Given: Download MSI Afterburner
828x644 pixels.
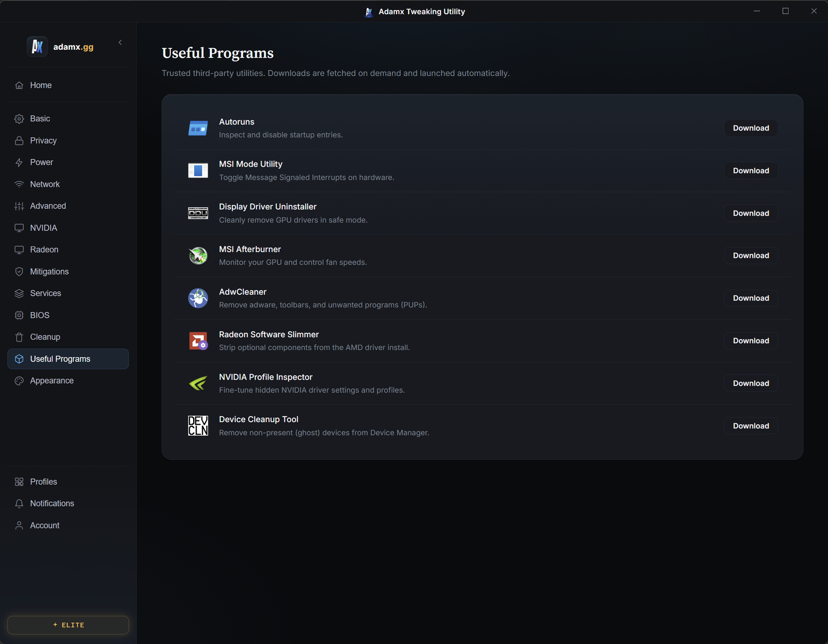Looking at the screenshot, I should point(751,255).
